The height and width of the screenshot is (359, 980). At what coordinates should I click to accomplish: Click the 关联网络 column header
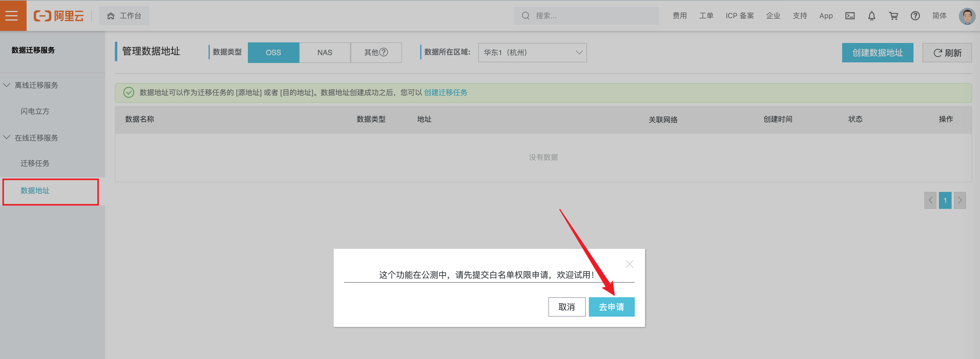(663, 120)
